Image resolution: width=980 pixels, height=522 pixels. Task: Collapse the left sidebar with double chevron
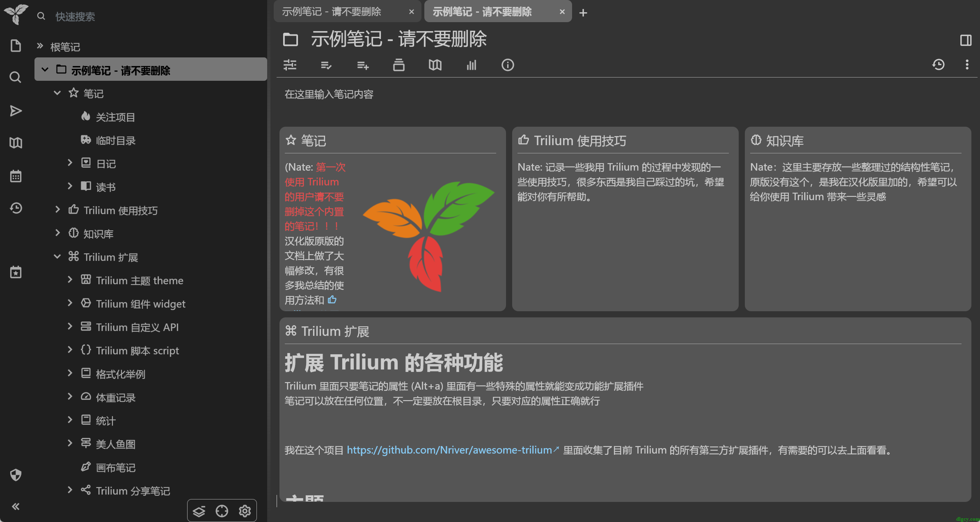tap(16, 506)
